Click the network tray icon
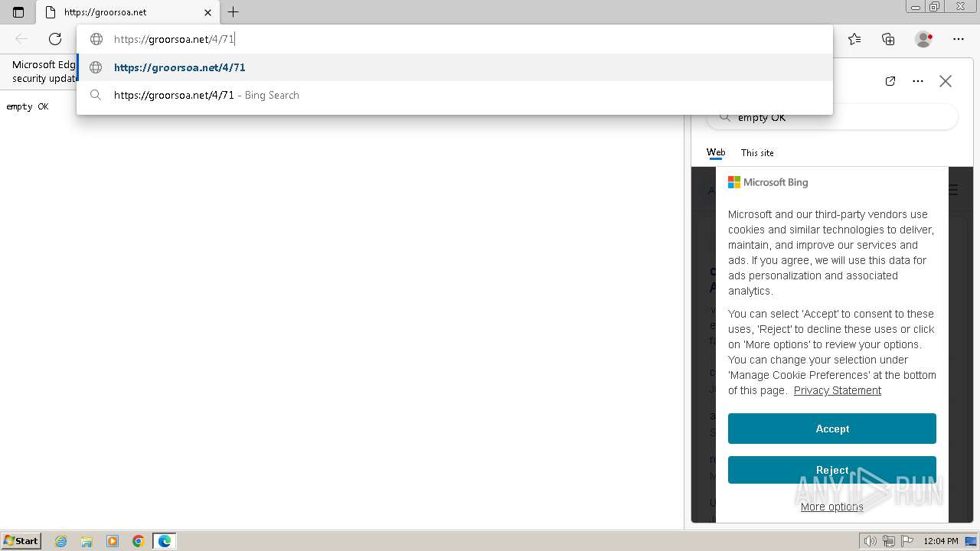This screenshot has height=551, width=980. [889, 541]
